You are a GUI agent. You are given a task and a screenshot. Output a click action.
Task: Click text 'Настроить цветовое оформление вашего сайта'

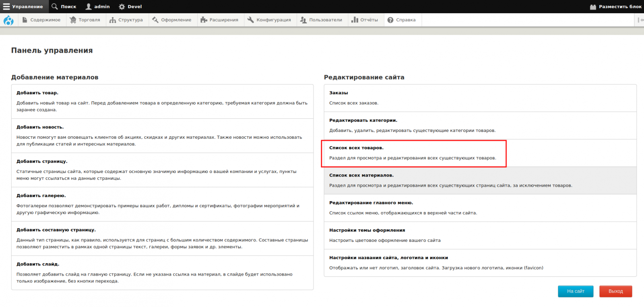pos(385,241)
